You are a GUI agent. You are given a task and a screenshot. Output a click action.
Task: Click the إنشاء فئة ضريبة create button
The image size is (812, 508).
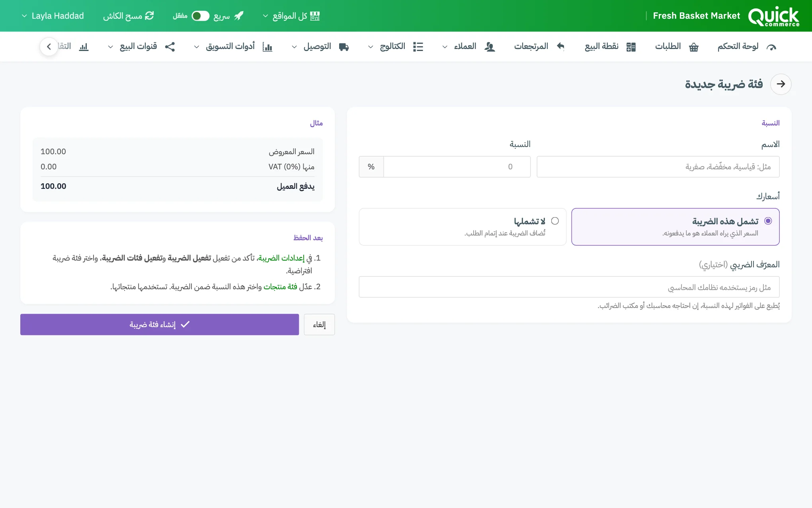[x=160, y=324]
